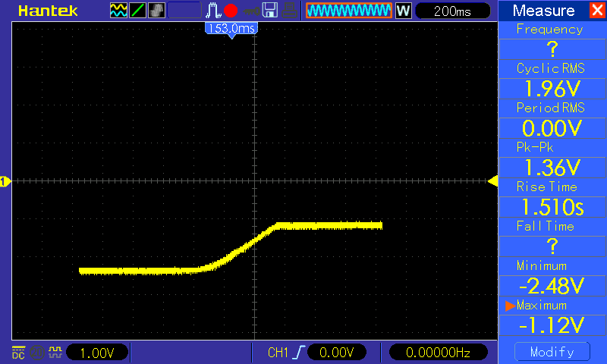The height and width of the screenshot is (364, 607).
Task: Click the cyan waveform memory overview bar
Action: 349,11
